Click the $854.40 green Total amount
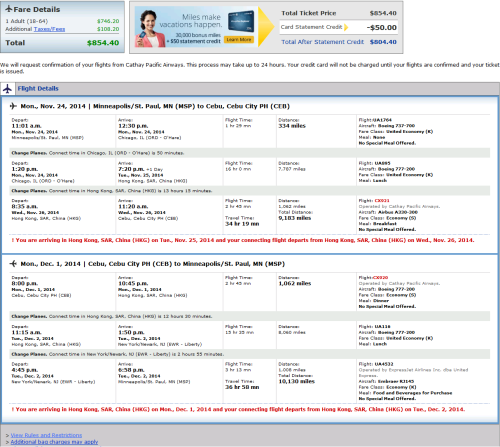500x447 pixels. [103, 43]
